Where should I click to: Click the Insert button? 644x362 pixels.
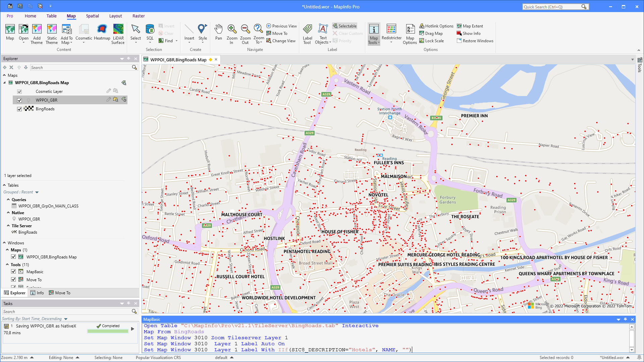[x=189, y=33]
